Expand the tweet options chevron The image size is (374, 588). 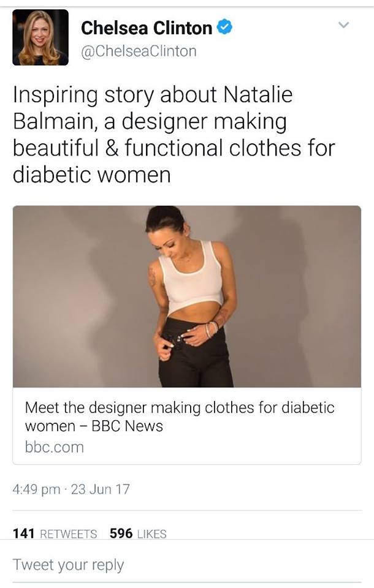tap(343, 25)
